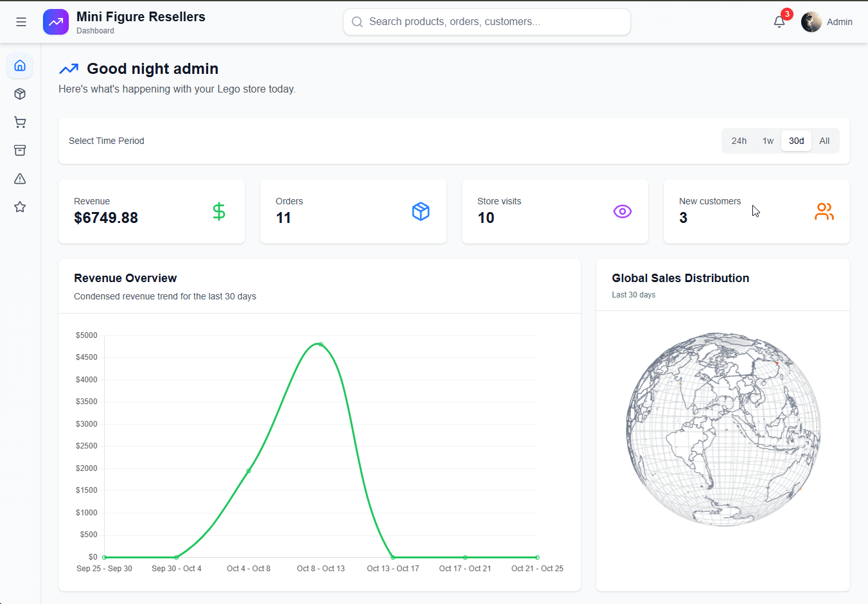
Task: Switch to the 24h time period
Action: point(739,140)
